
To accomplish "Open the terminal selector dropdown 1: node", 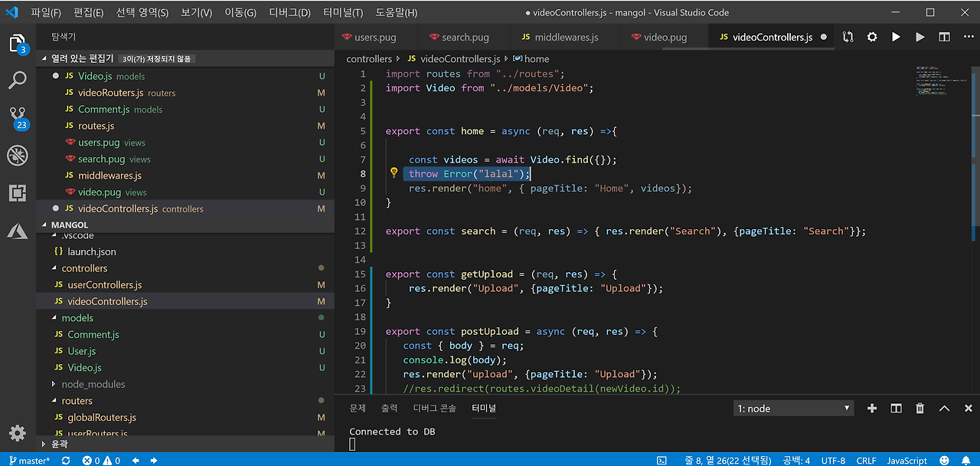I will pos(793,409).
